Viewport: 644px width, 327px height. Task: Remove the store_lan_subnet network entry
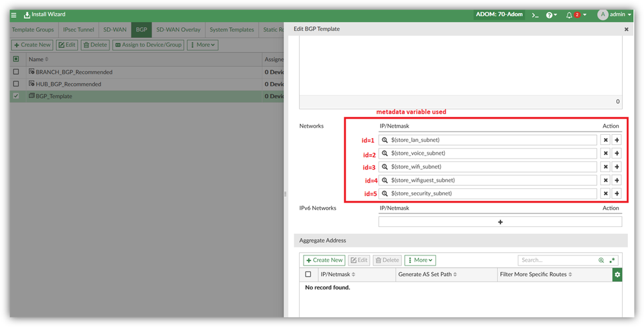[x=605, y=140]
